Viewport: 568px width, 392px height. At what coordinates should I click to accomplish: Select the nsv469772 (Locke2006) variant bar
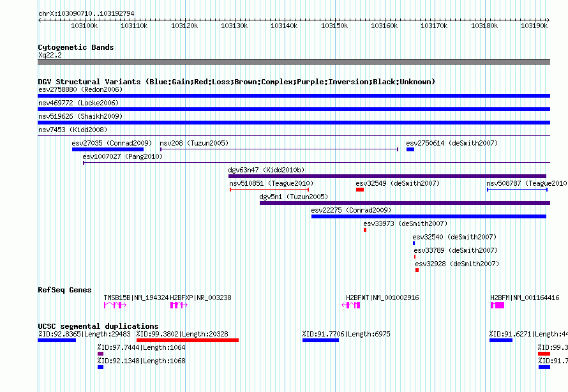(294, 109)
